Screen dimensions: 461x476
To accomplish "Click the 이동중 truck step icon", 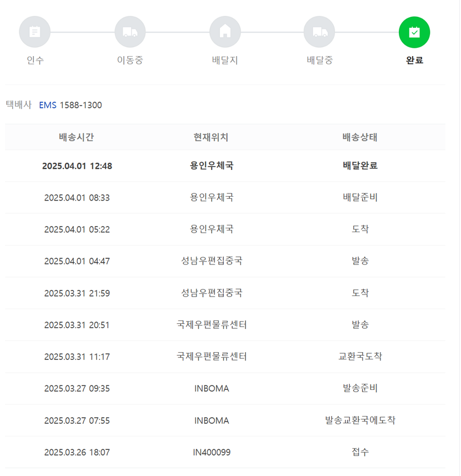I will tap(130, 32).
